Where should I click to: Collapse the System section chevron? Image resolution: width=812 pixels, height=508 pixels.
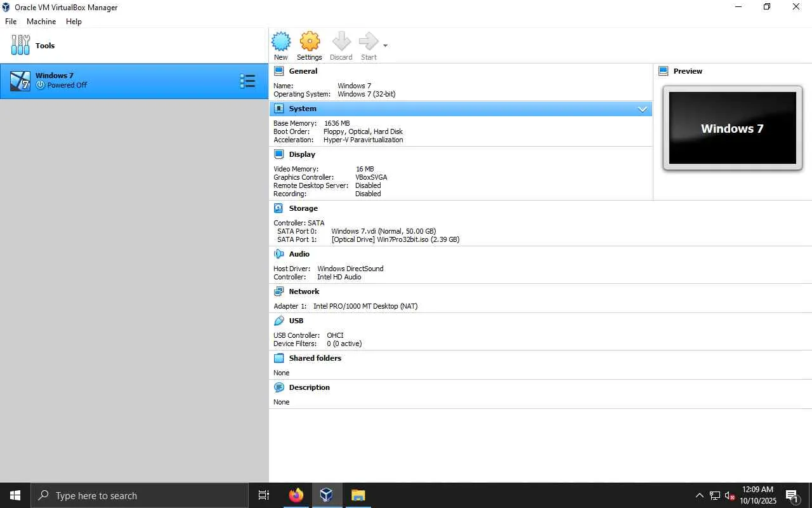(643, 109)
